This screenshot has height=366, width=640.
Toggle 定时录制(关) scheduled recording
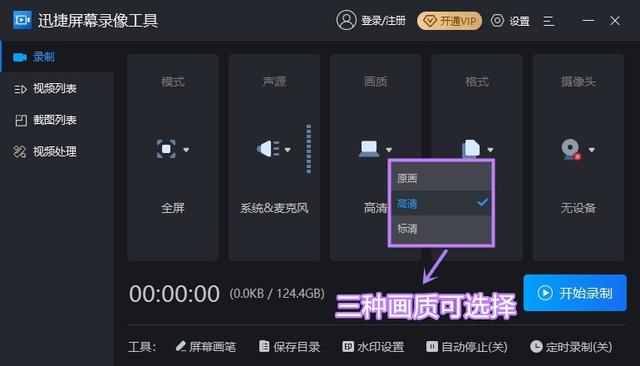(x=571, y=347)
